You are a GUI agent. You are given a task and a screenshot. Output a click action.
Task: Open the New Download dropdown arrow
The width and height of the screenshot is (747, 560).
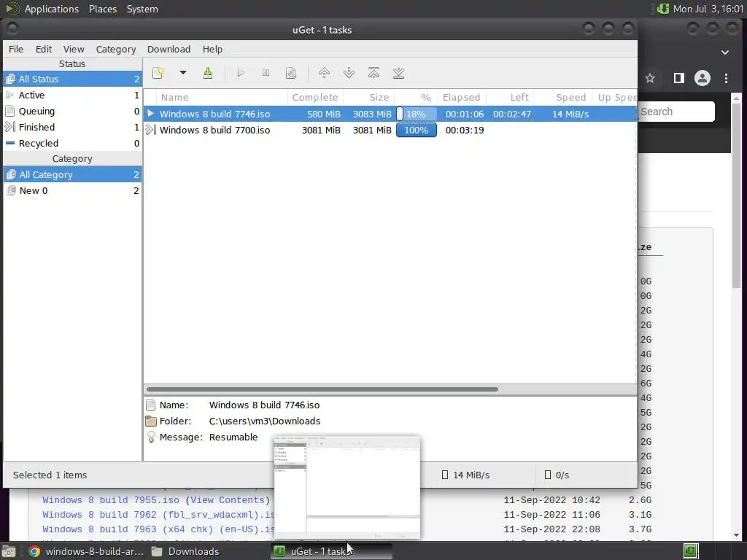point(182,73)
